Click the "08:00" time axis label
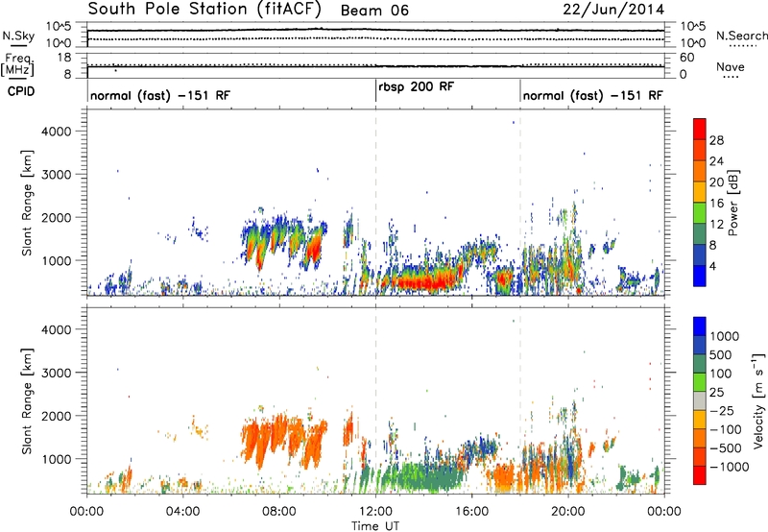This screenshot has width=768, height=532. pos(279,512)
